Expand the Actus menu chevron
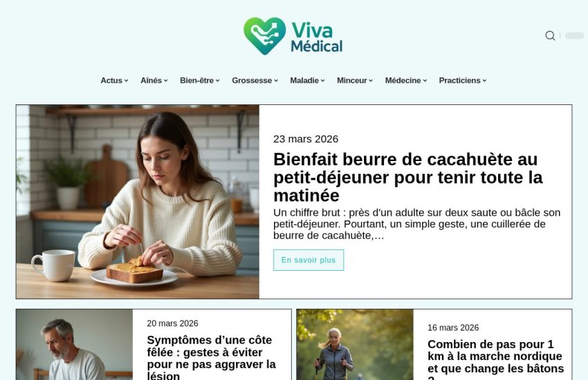This screenshot has height=380, width=588. (x=127, y=81)
